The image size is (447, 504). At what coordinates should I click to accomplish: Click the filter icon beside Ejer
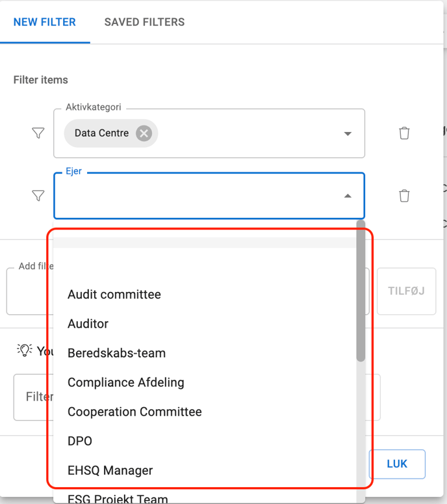pyautogui.click(x=38, y=196)
